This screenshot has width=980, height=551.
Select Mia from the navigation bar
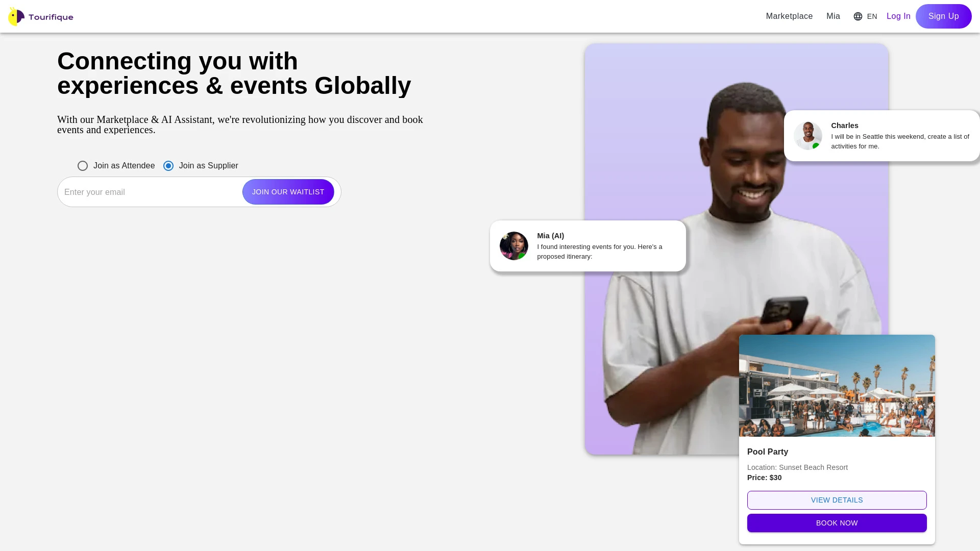point(833,16)
